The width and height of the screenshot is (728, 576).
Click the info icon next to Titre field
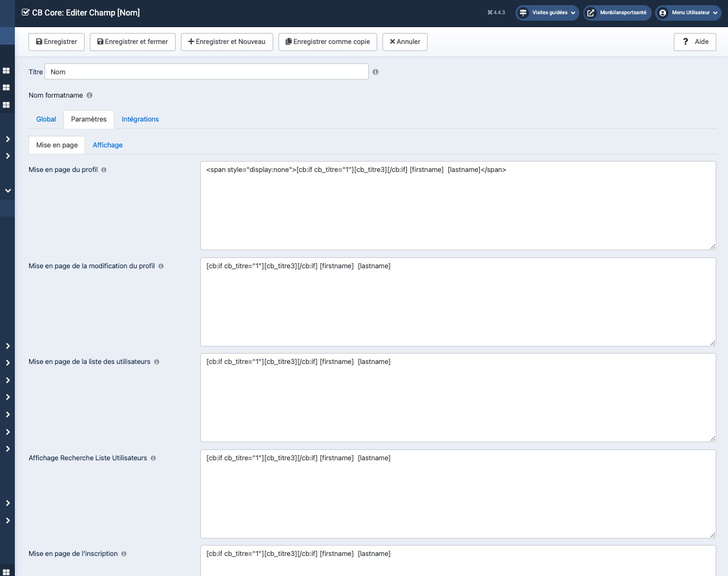click(x=375, y=72)
